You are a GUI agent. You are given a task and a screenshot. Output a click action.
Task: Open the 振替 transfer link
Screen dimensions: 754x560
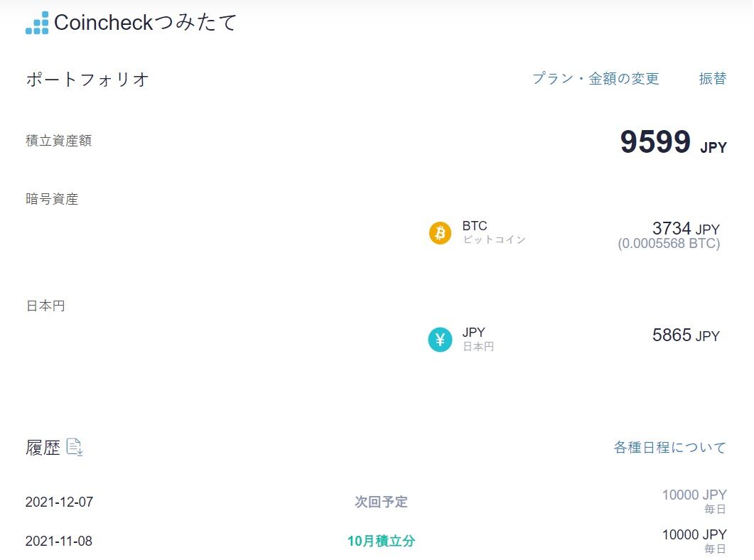tap(712, 79)
